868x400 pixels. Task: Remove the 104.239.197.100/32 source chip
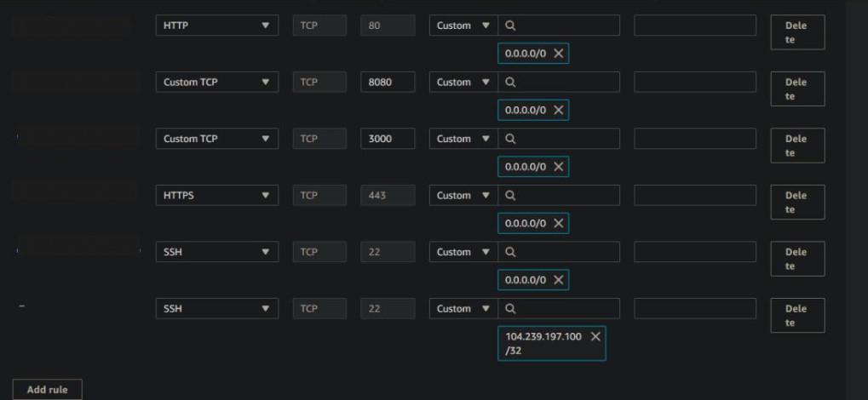(x=595, y=337)
